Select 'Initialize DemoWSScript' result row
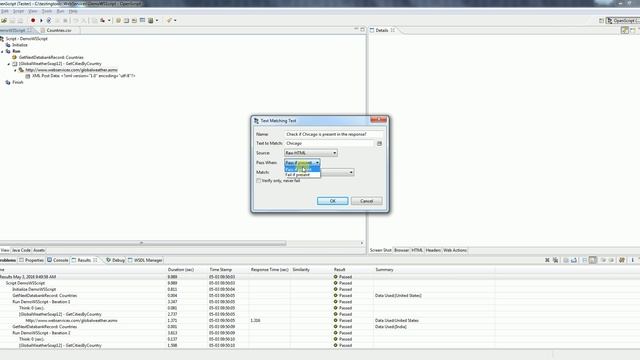 click(34, 289)
